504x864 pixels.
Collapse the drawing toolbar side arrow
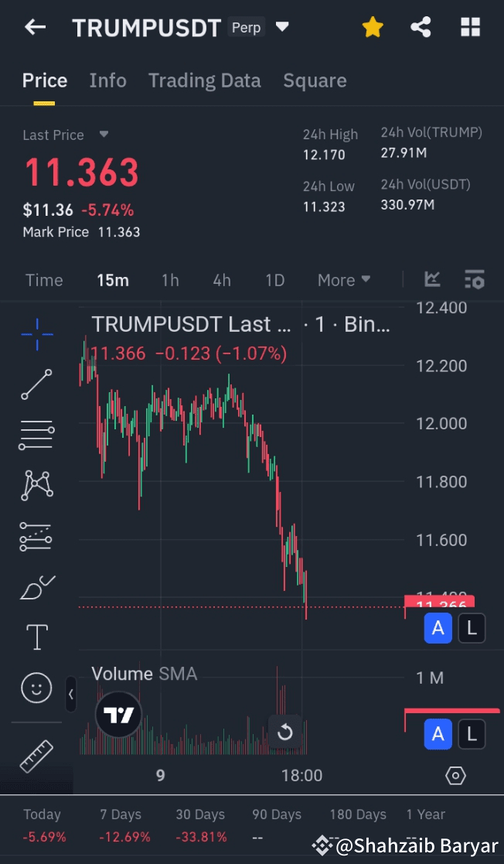(70, 695)
